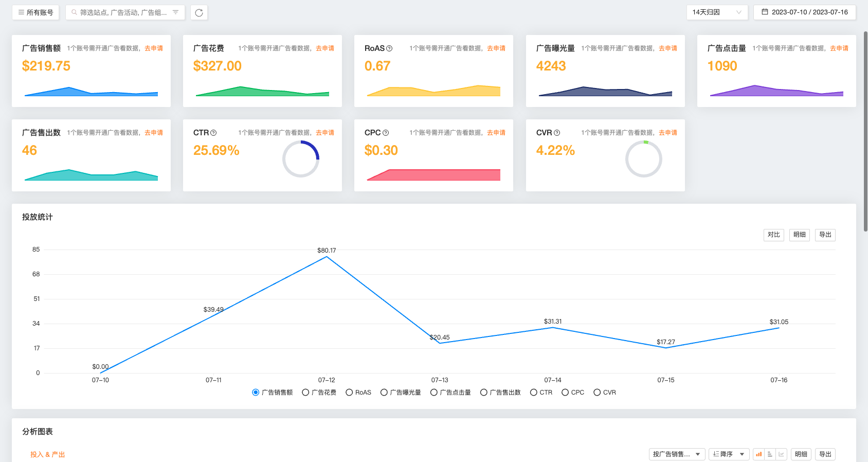Open the 按广告销售 sort-by dropdown
The image size is (868, 462).
point(676,454)
